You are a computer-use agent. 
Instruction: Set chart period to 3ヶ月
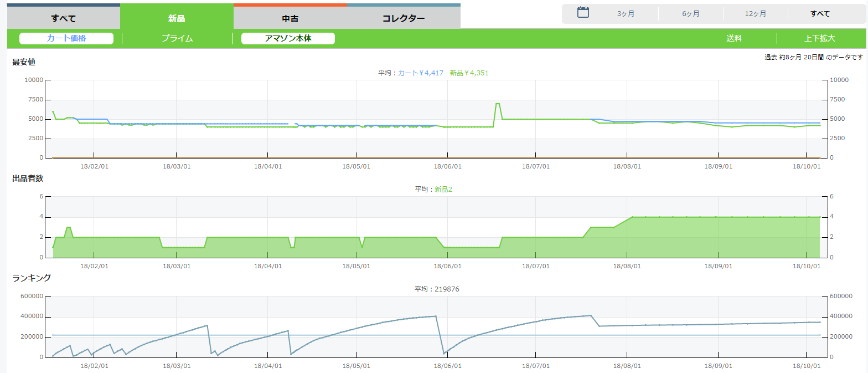[x=626, y=14]
